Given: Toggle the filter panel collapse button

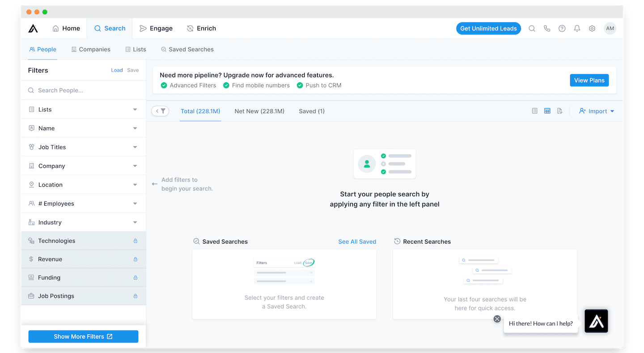Looking at the screenshot, I should [x=160, y=111].
